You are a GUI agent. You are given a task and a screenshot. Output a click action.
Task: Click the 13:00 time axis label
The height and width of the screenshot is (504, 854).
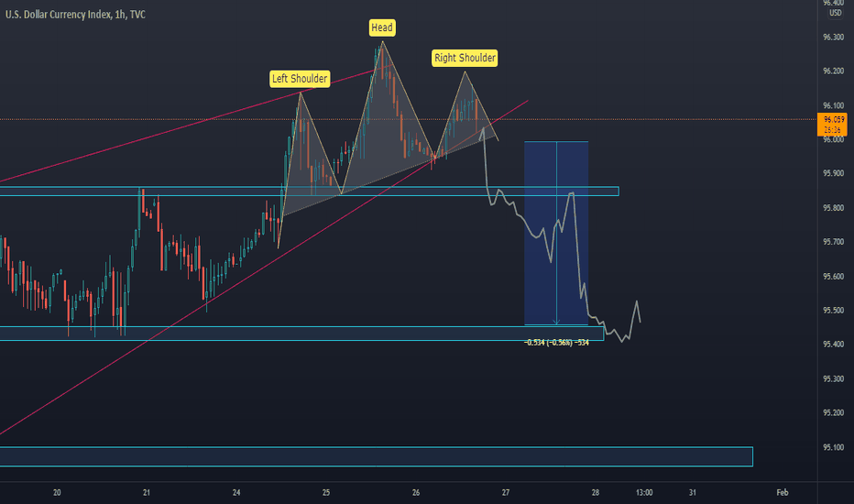click(x=644, y=493)
